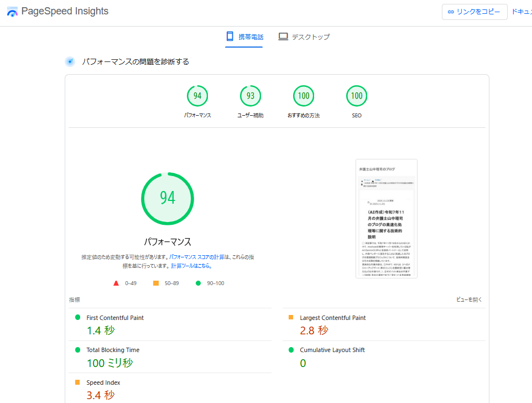Select the 94 パフォーマンス score gauge
The height and width of the screenshot is (403, 532).
[x=197, y=96]
